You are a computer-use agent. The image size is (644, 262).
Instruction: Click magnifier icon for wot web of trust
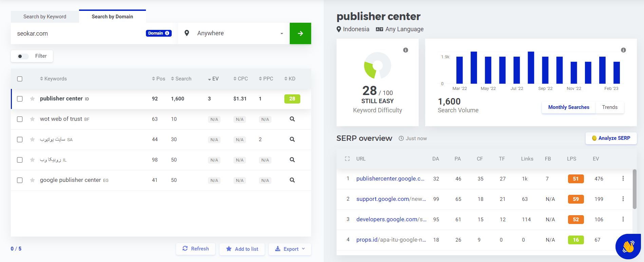tap(292, 119)
